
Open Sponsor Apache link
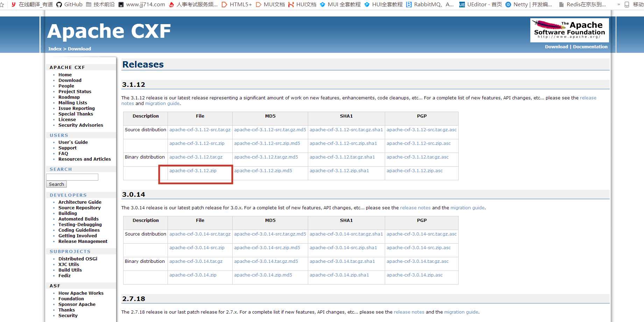(77, 304)
